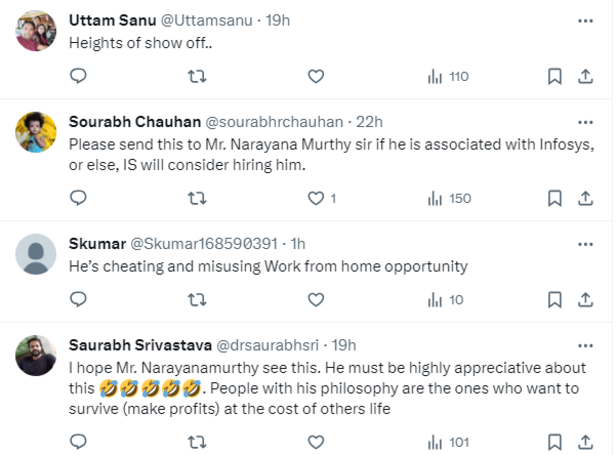Open Sourabh Chauhan's profile name link

click(134, 122)
